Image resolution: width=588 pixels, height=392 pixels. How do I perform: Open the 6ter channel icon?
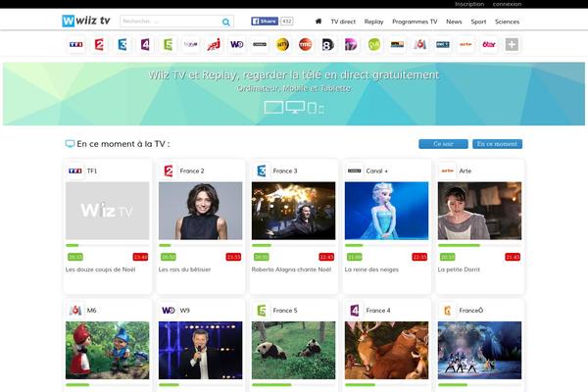pos(489,45)
